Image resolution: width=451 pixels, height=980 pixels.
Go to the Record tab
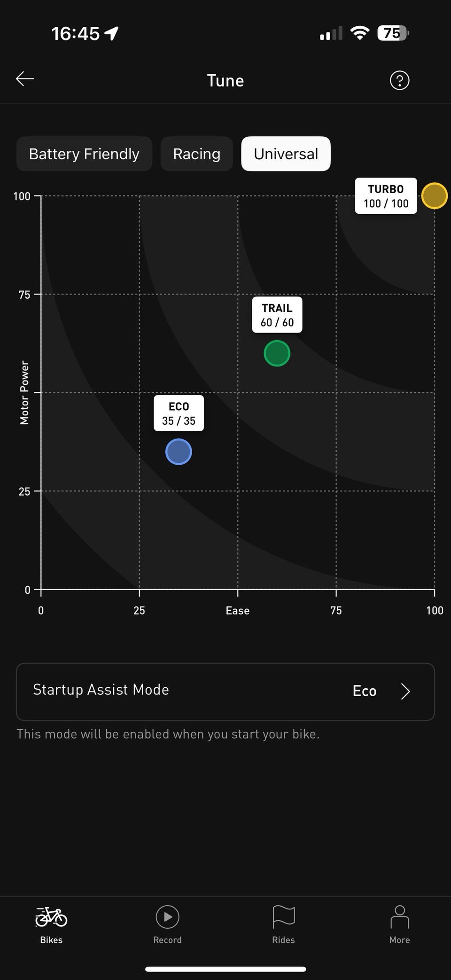(167, 925)
